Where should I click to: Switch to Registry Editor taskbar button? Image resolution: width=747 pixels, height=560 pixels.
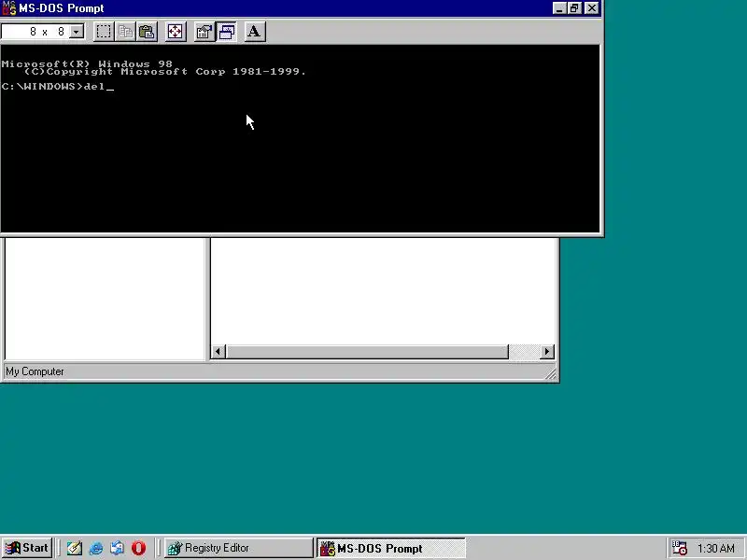tap(239, 548)
